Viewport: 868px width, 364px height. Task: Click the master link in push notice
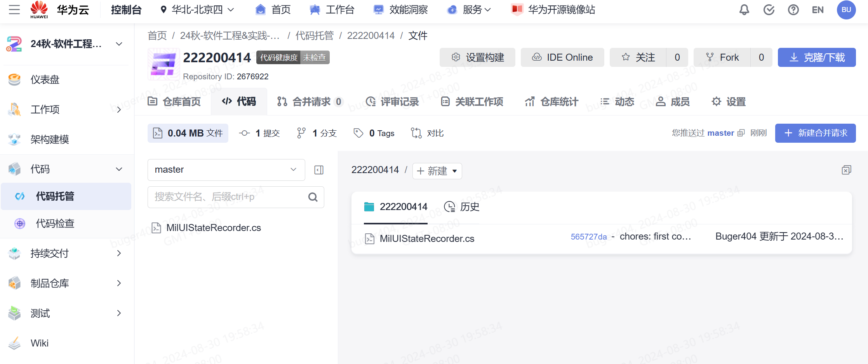pyautogui.click(x=721, y=133)
